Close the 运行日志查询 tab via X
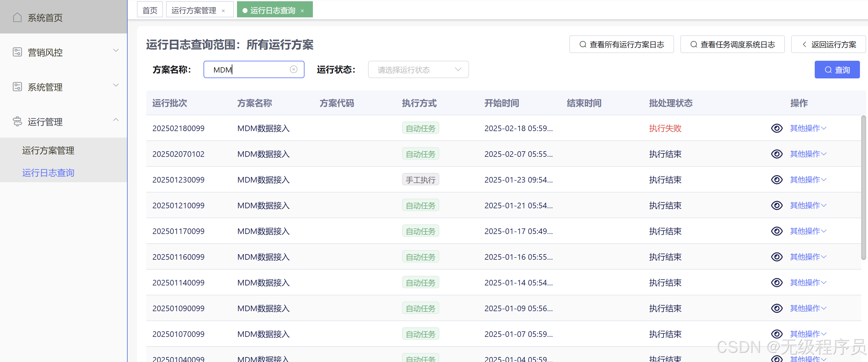 (x=302, y=11)
